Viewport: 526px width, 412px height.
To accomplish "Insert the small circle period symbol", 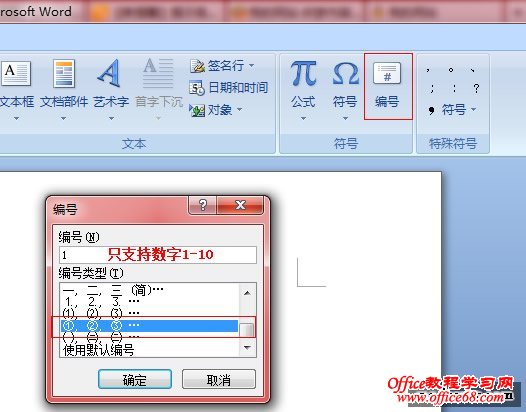I will [451, 70].
